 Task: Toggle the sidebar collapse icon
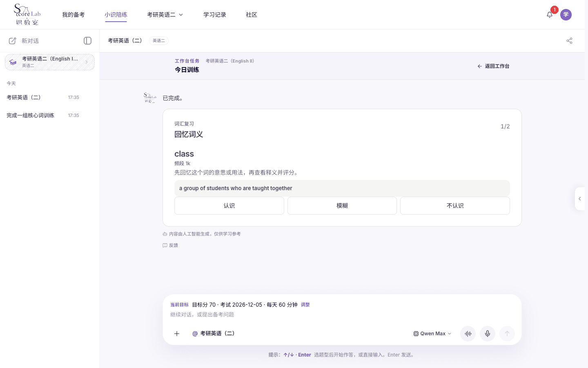pos(87,40)
